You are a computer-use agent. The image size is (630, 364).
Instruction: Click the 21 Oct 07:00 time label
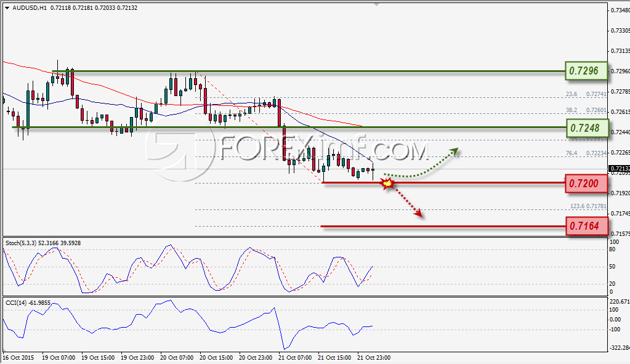pos(295,358)
